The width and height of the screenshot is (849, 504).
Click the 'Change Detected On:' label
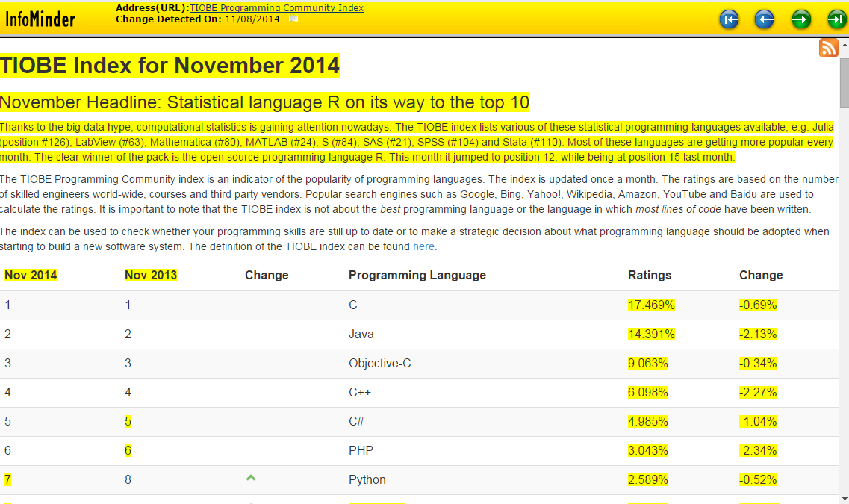click(169, 19)
